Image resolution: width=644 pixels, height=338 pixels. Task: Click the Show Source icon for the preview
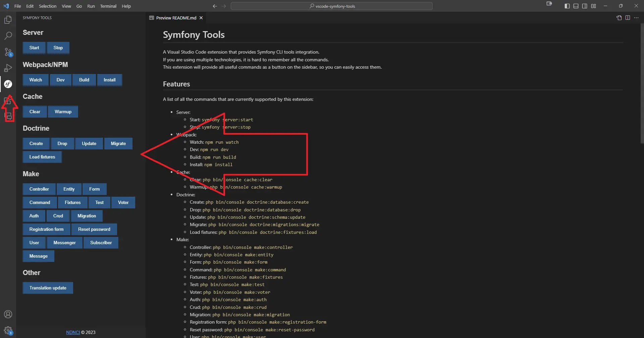click(x=619, y=18)
